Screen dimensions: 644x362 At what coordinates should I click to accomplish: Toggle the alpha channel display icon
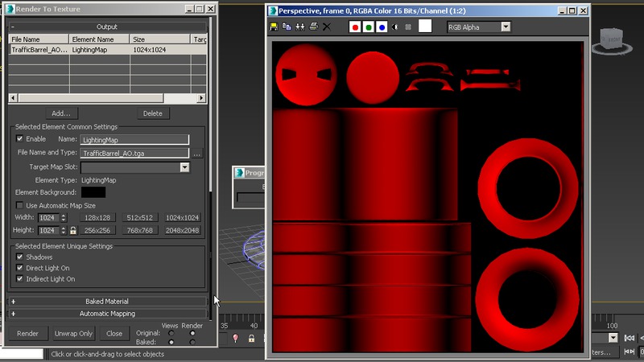[x=394, y=27]
